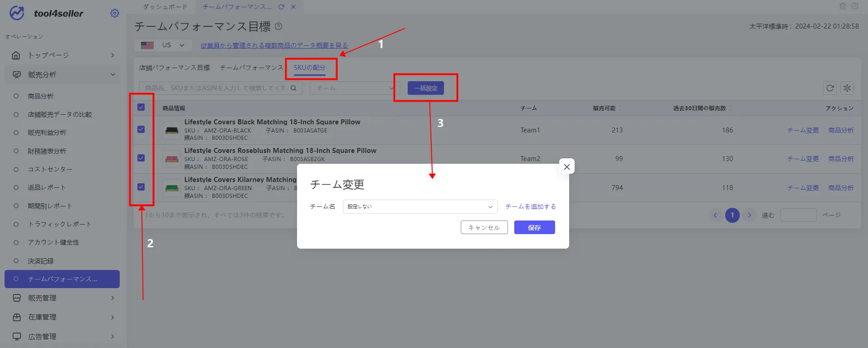Image resolution: width=868 pixels, height=348 pixels.
Task: Open 期間別レポート in the sidebar
Action: 50,206
